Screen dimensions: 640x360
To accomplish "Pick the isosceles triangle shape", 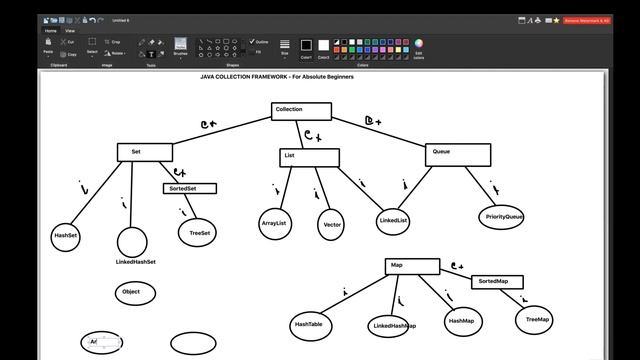I will coord(209,48).
